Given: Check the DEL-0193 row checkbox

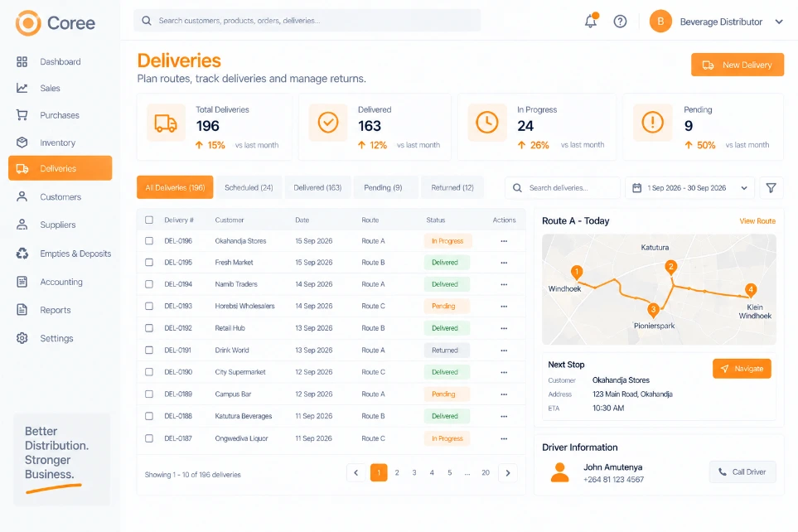Looking at the screenshot, I should click(149, 306).
